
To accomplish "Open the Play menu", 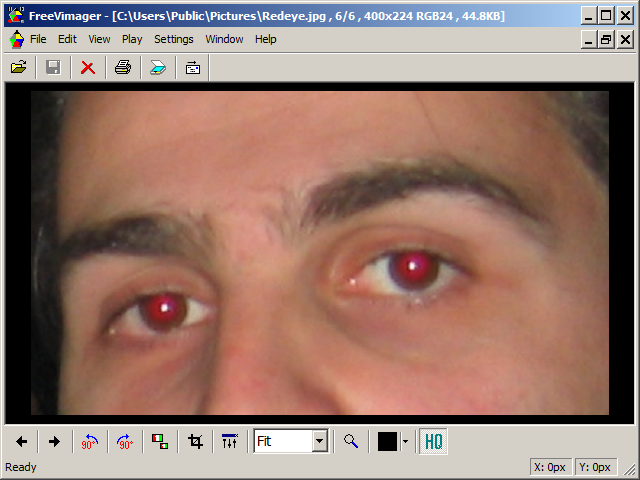I will tap(132, 39).
